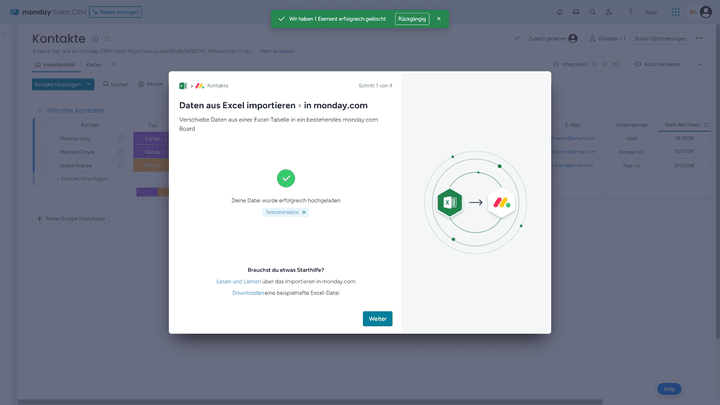This screenshot has height=405, width=720.
Task: Tick the checkbox for Phoenix Levy
Action: (x=42, y=138)
